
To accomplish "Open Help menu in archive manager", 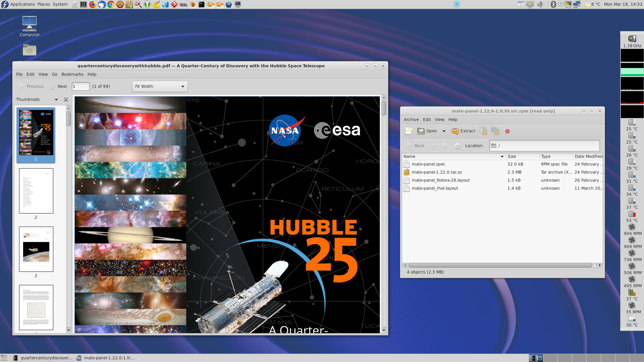I will point(452,119).
